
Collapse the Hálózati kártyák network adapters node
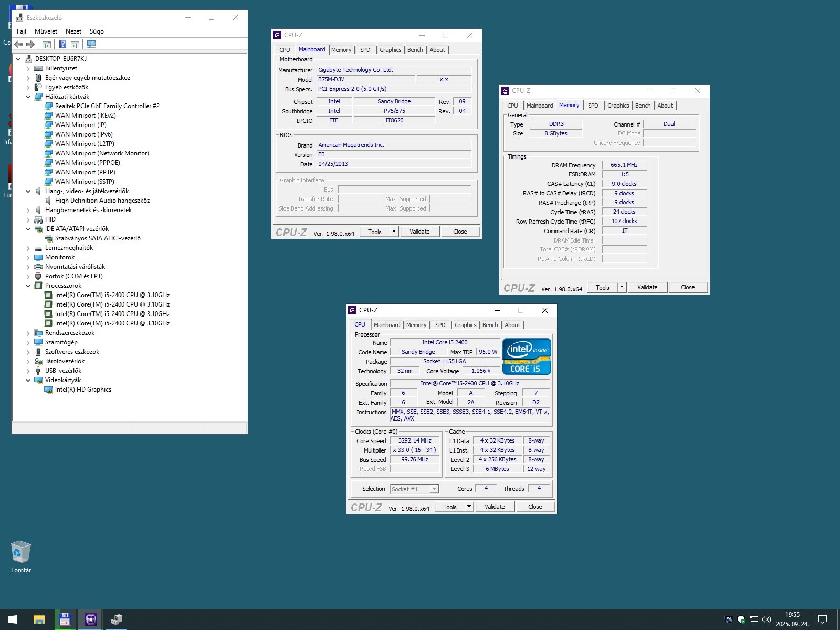pyautogui.click(x=28, y=97)
